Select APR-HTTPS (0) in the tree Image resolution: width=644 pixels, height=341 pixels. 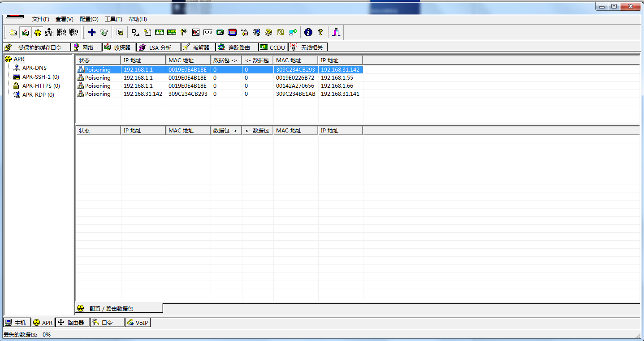[x=41, y=86]
